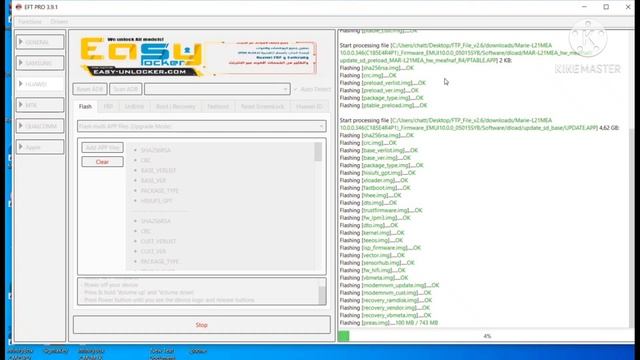Expand the SAMSUNG sidebar section
The width and height of the screenshot is (640, 360).
pyautogui.click(x=40, y=63)
